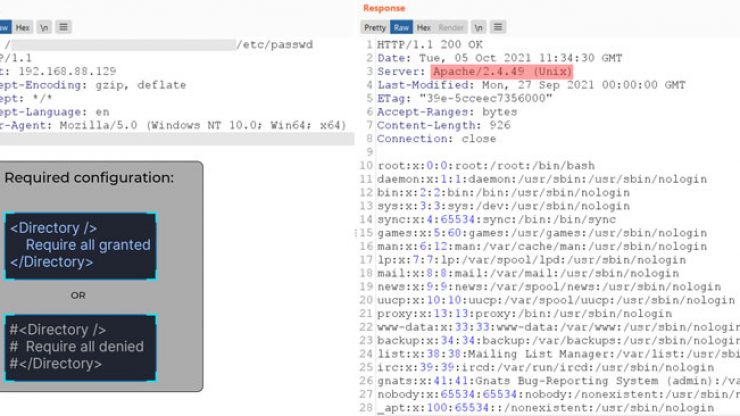
Task: Click the HTTP/1.1 200 OK status line
Action: pos(429,45)
